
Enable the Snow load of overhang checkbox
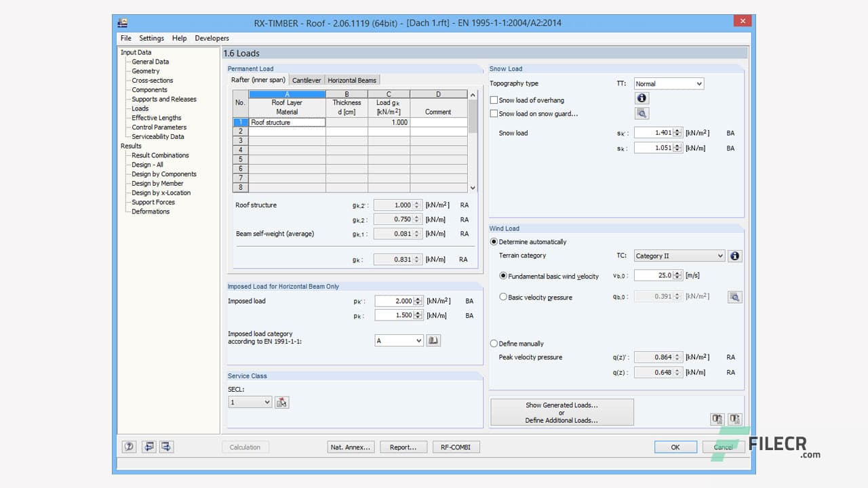tap(494, 99)
